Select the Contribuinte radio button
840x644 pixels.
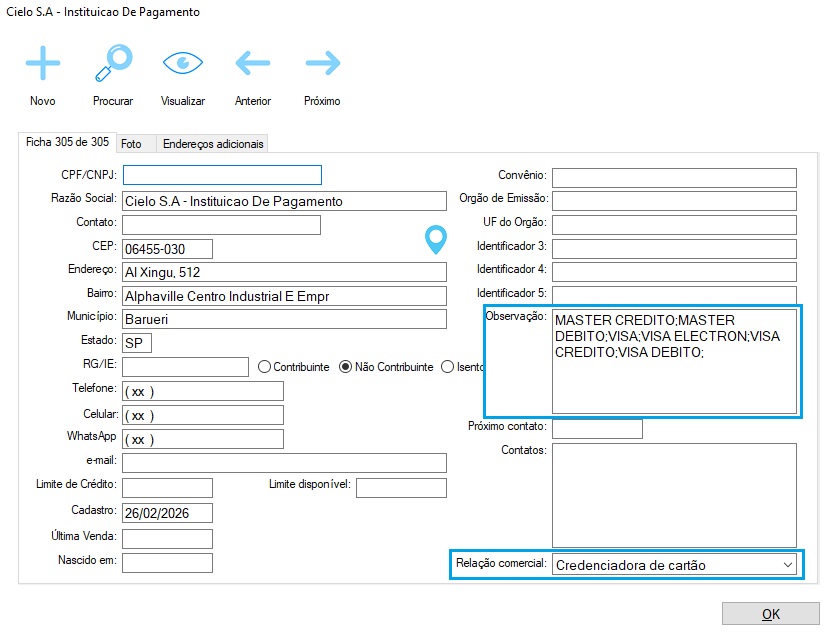265,367
